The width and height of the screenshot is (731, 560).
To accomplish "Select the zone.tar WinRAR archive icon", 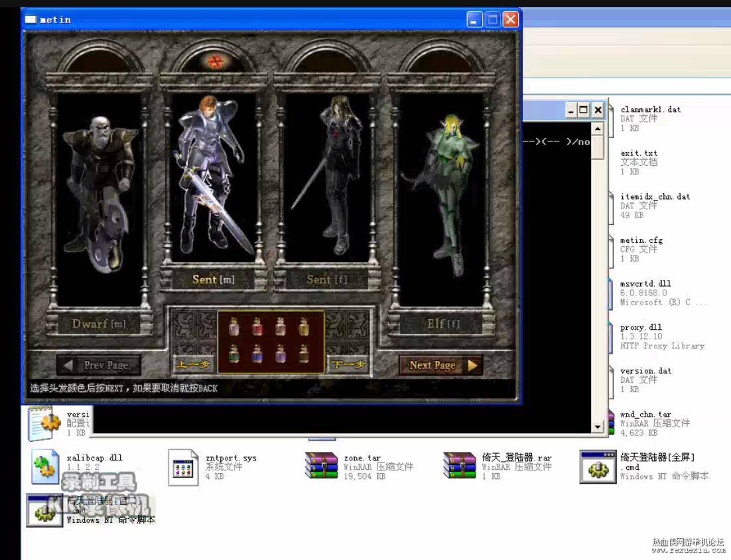I will [321, 465].
